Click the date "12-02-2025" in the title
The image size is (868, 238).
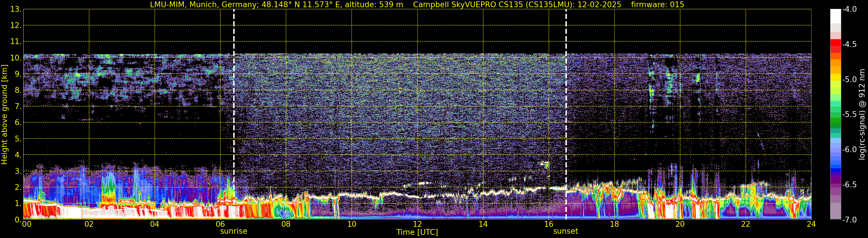(599, 4)
